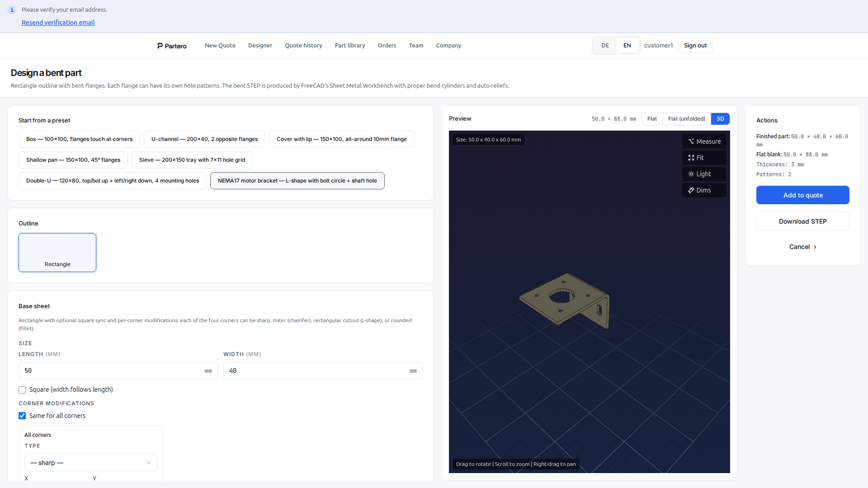The image size is (868, 488).
Task: Click the Length (mm) input field
Action: point(118,371)
